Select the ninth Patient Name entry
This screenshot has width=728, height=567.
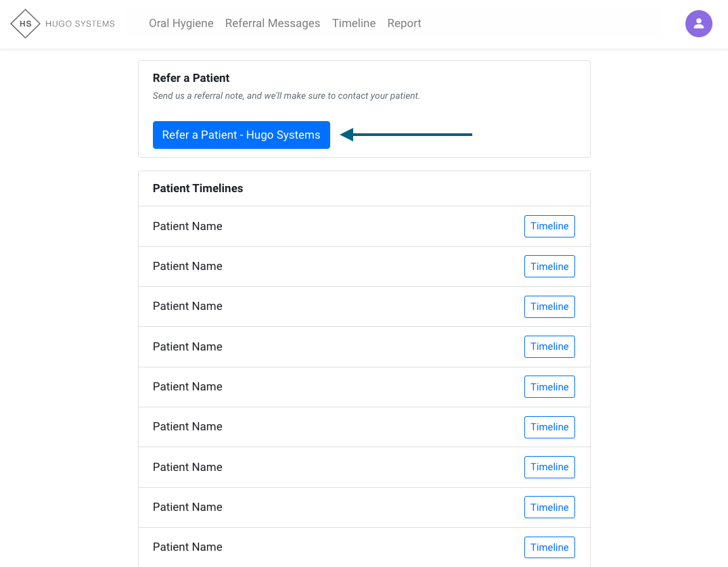pyautogui.click(x=187, y=547)
